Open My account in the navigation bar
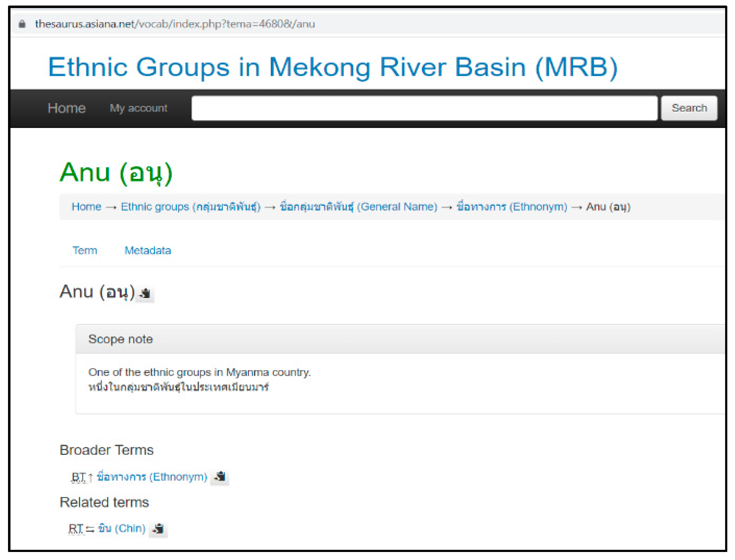735x560 pixels. pos(138,108)
